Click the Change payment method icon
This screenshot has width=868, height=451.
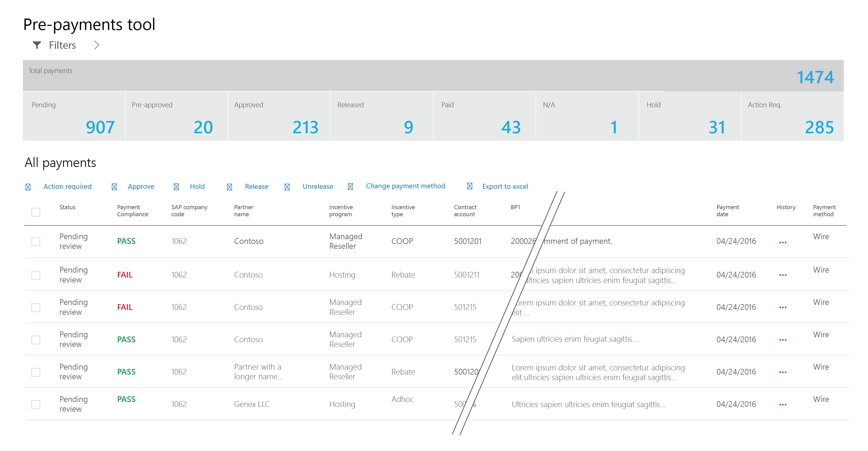point(350,186)
